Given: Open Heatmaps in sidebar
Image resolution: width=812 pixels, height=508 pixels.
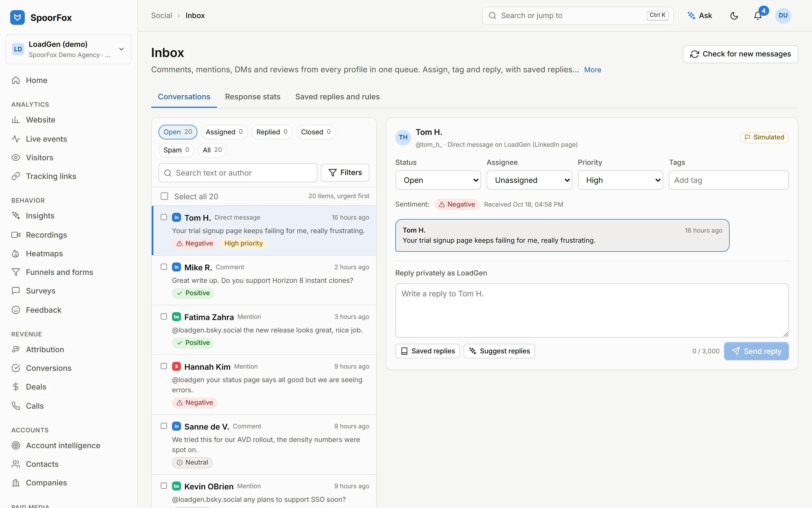Looking at the screenshot, I should (69, 254).
